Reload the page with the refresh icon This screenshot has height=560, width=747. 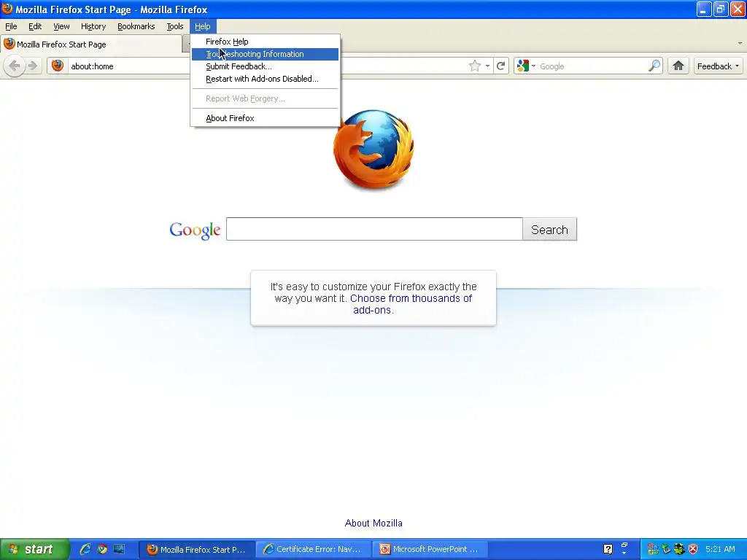pyautogui.click(x=500, y=66)
